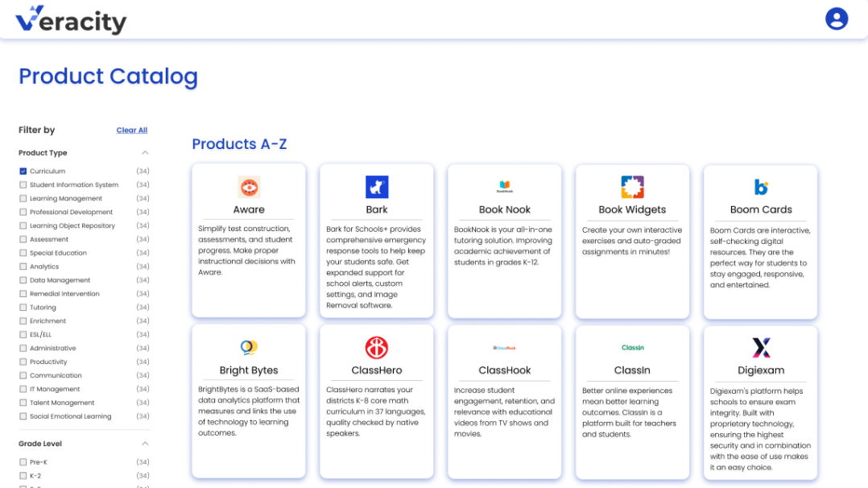The width and height of the screenshot is (868, 488).
Task: Click the Book Nook product name
Action: pos(504,209)
